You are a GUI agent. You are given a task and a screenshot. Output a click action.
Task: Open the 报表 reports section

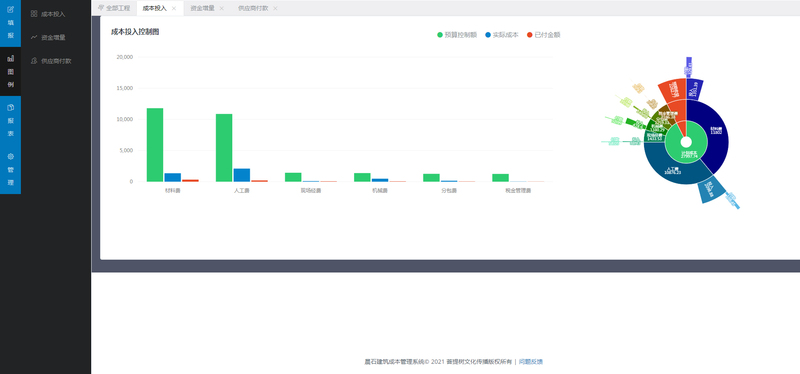pyautogui.click(x=10, y=120)
